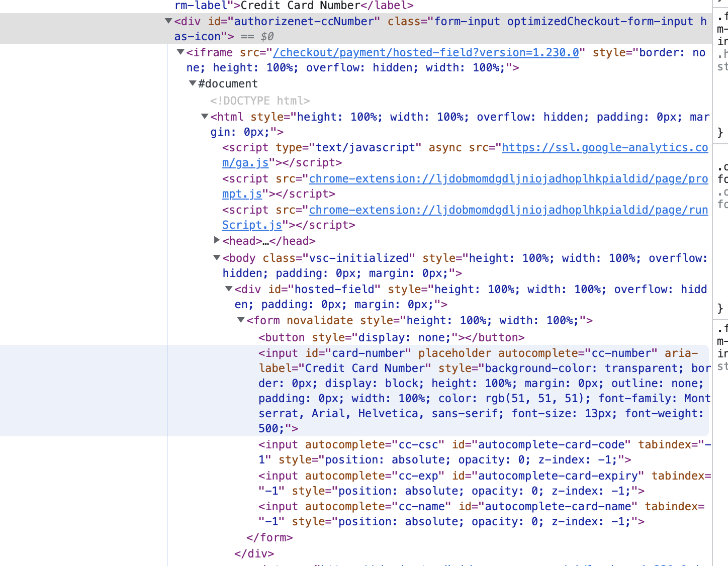The height and width of the screenshot is (566, 728).
Task: Click the == $0 marker text
Action: [x=257, y=36]
